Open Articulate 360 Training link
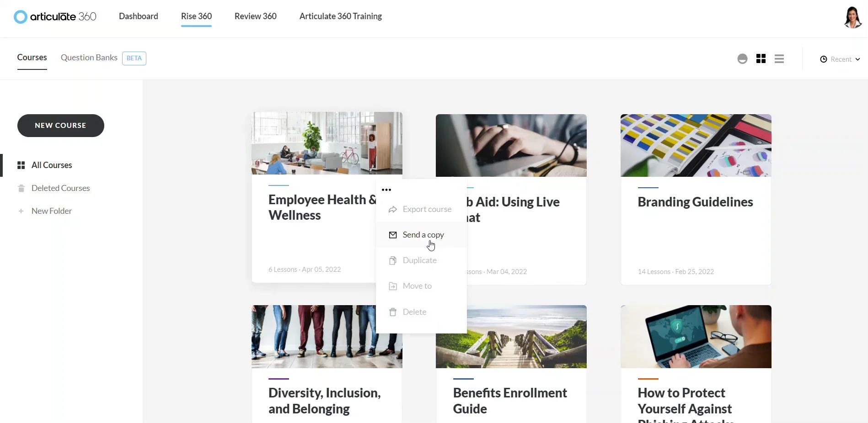 click(341, 16)
